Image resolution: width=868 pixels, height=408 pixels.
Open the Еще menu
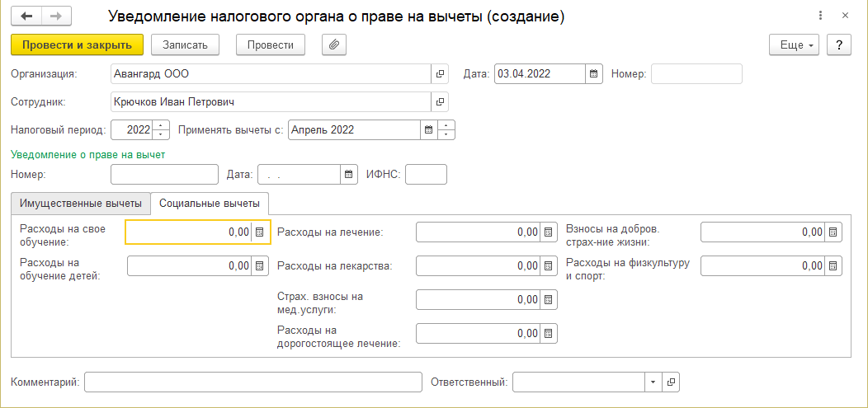[x=793, y=45]
